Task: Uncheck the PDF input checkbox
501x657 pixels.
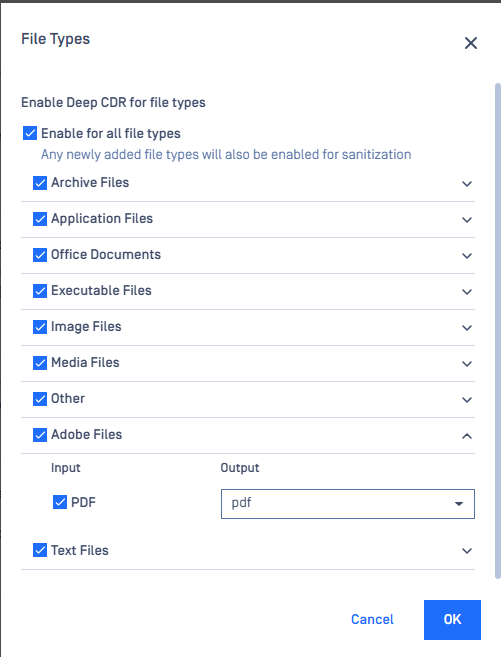Action: pyautogui.click(x=60, y=502)
